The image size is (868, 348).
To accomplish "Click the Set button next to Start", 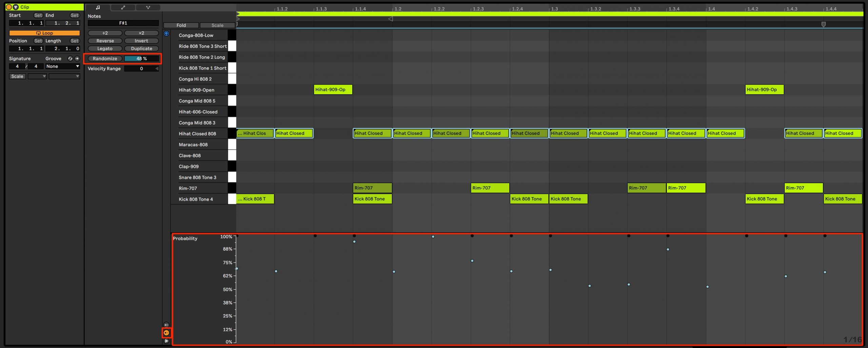I will [38, 15].
